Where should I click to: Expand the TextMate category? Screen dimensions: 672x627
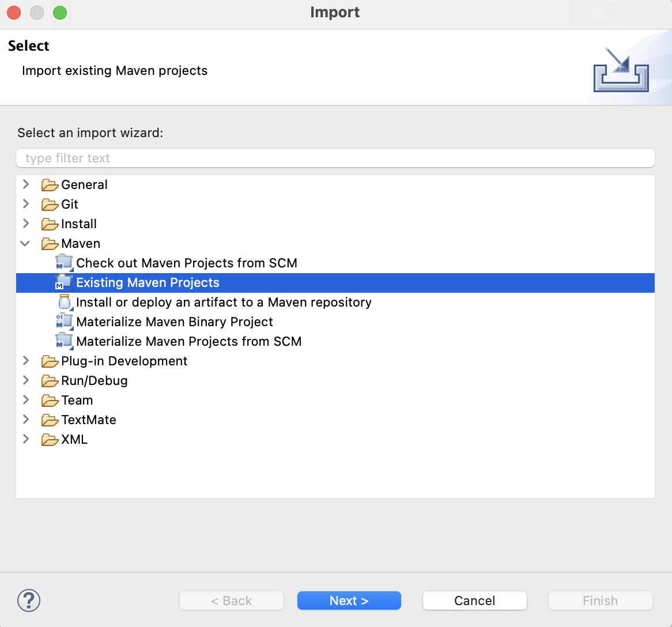pos(25,420)
